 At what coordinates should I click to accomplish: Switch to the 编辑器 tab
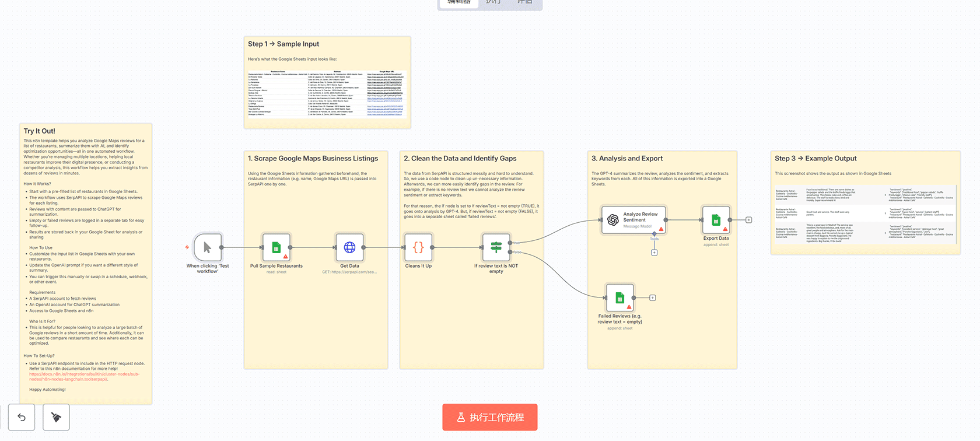click(x=459, y=3)
